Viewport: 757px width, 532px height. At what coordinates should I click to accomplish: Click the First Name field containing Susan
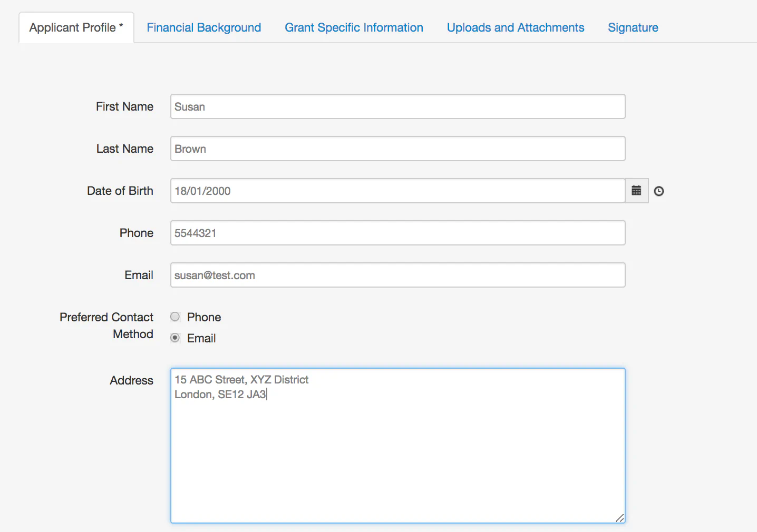(397, 106)
